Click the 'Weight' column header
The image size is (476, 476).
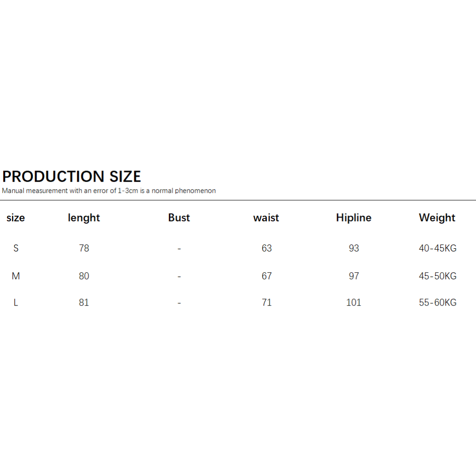tap(437, 218)
